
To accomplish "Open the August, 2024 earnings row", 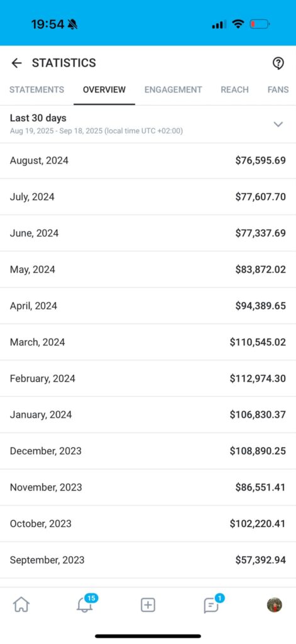I will click(148, 160).
